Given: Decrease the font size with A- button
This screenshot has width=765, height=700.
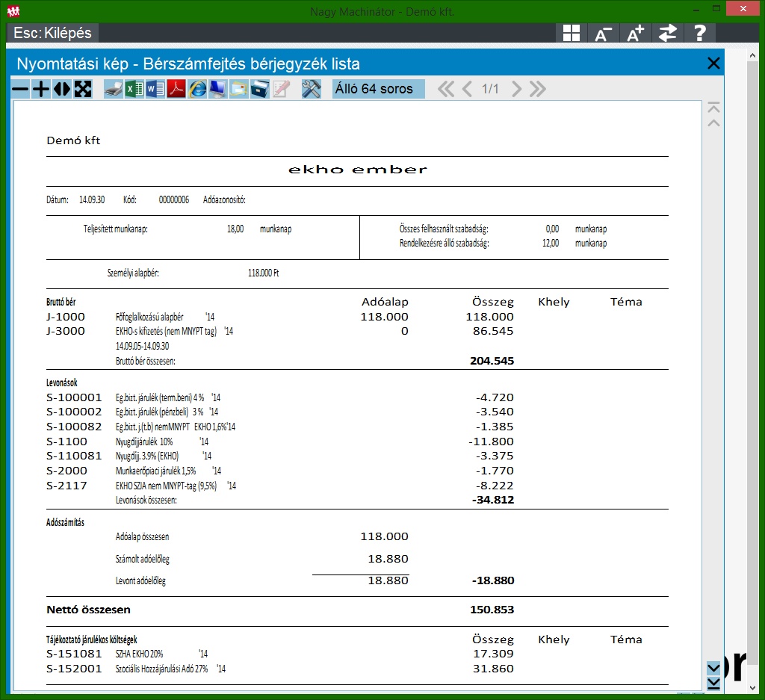Looking at the screenshot, I should click(603, 34).
